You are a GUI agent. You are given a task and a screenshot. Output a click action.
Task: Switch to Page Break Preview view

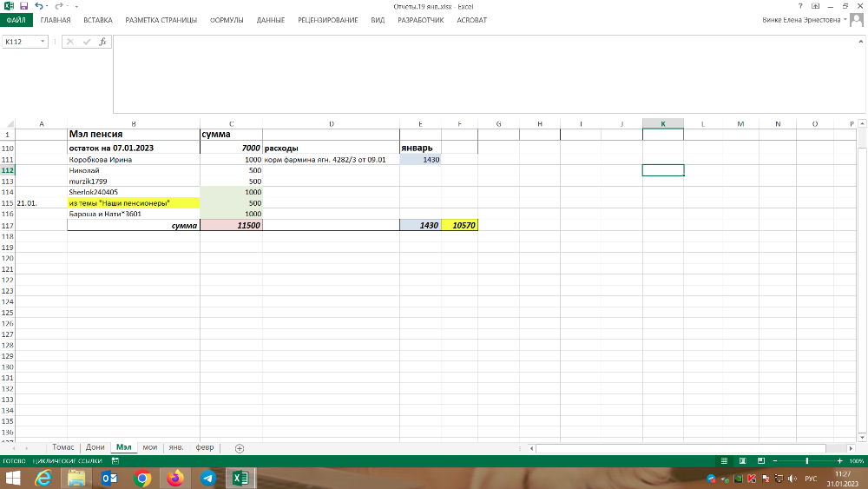pyautogui.click(x=759, y=460)
